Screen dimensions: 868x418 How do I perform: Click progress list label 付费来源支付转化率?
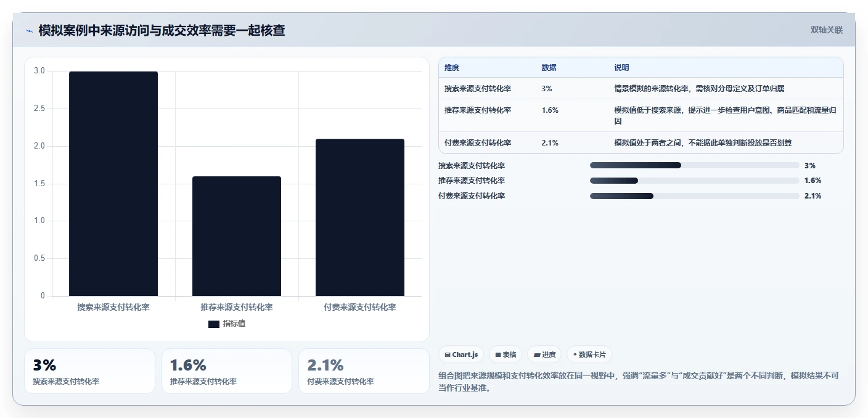pyautogui.click(x=472, y=196)
